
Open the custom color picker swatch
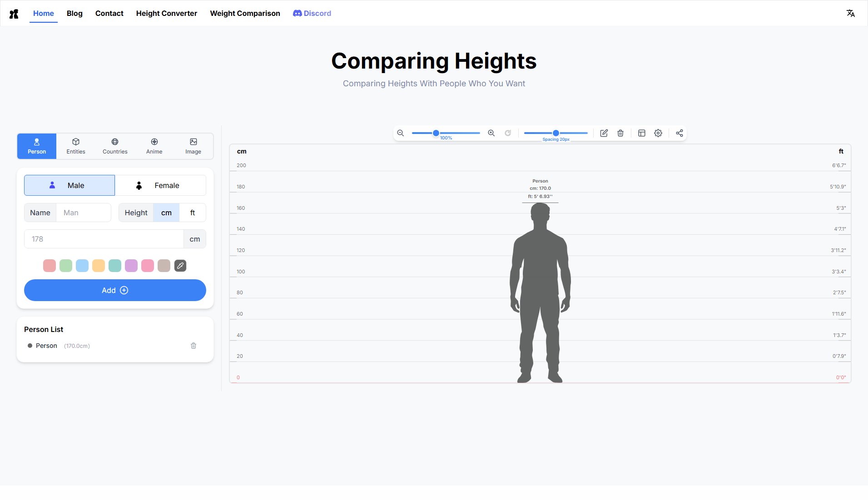point(180,266)
